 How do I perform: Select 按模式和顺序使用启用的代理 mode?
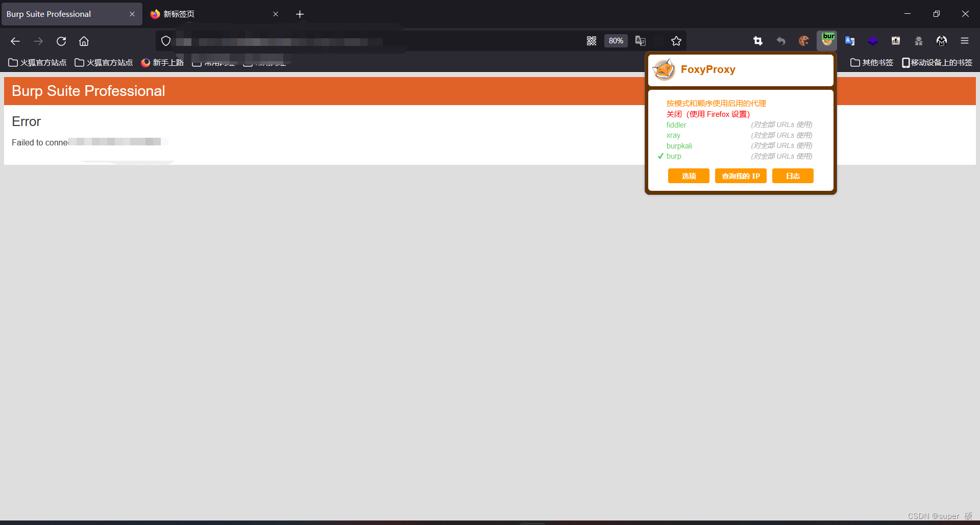point(716,104)
